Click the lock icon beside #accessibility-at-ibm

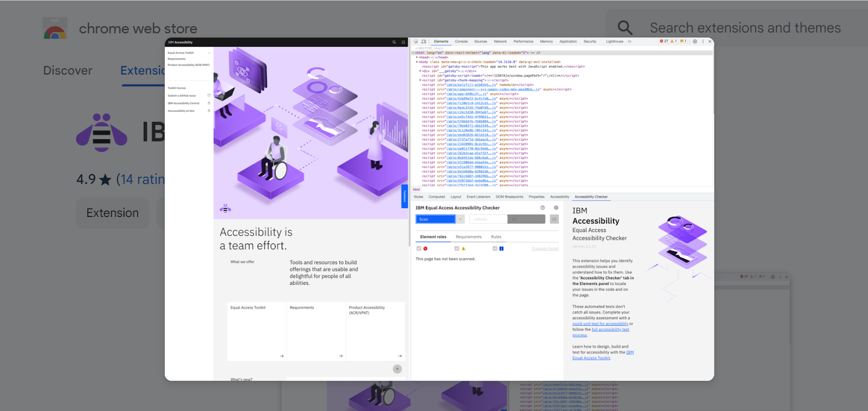pyautogui.click(x=209, y=111)
